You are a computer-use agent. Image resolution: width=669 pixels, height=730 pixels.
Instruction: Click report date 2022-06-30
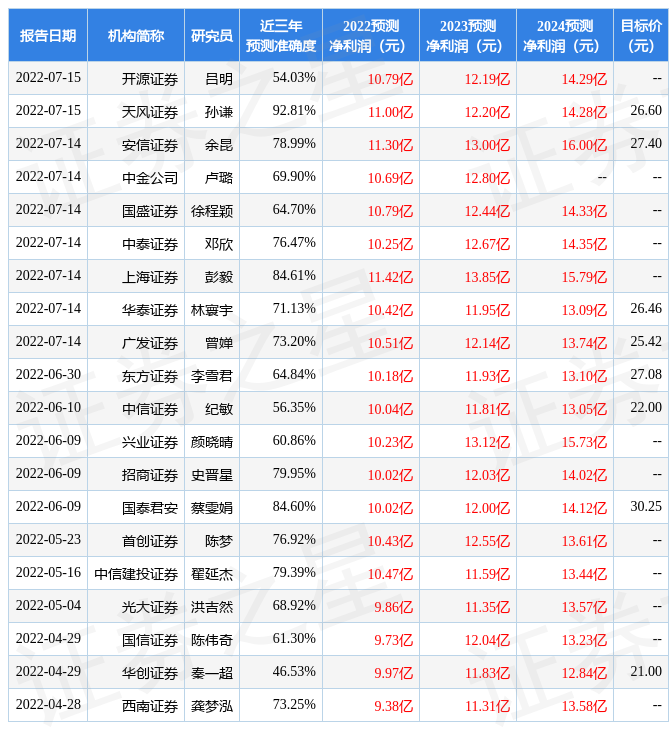click(x=48, y=374)
